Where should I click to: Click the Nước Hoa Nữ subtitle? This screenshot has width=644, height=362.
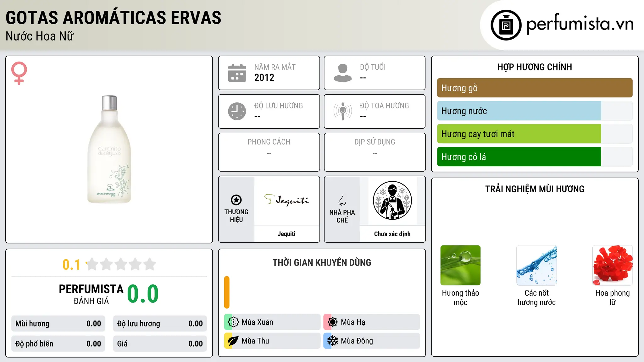tap(40, 36)
